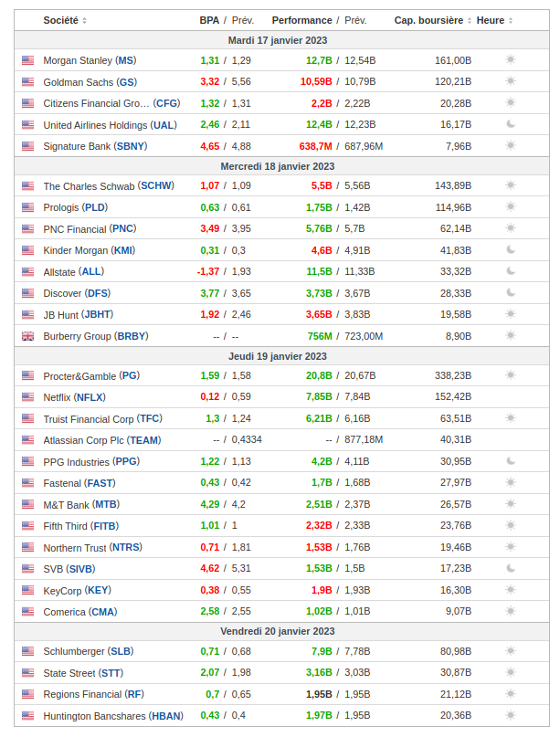This screenshot has height=737, width=560.
Task: Click the moon icon in PPG Industries row
Action: click(x=511, y=461)
